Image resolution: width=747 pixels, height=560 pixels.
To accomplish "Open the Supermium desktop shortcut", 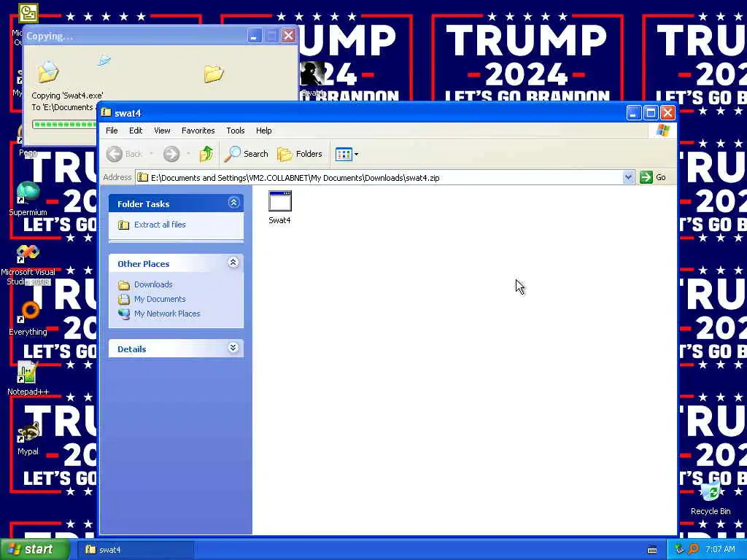I will [x=28, y=198].
